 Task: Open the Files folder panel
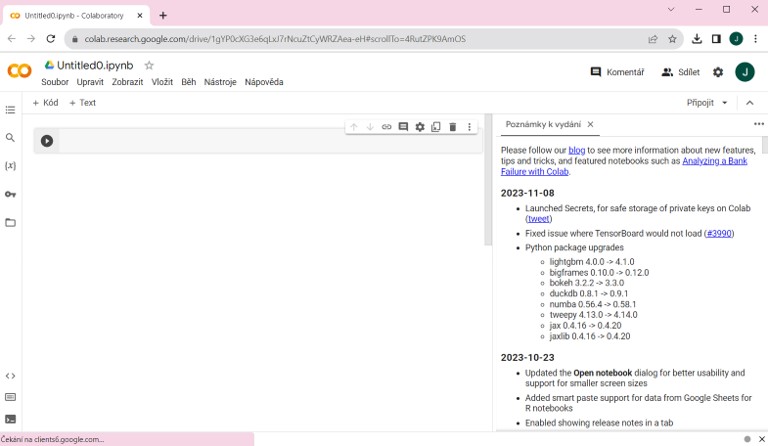click(x=10, y=223)
